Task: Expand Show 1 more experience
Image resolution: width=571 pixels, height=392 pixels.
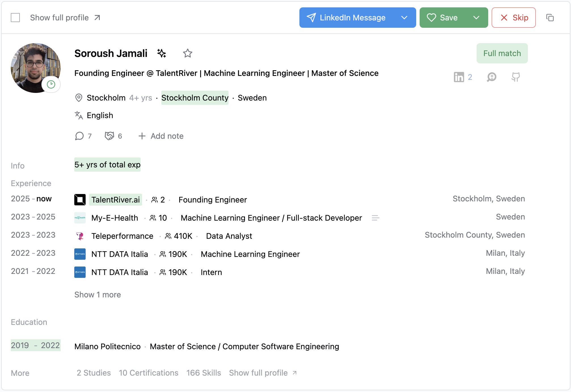Action: pos(98,295)
